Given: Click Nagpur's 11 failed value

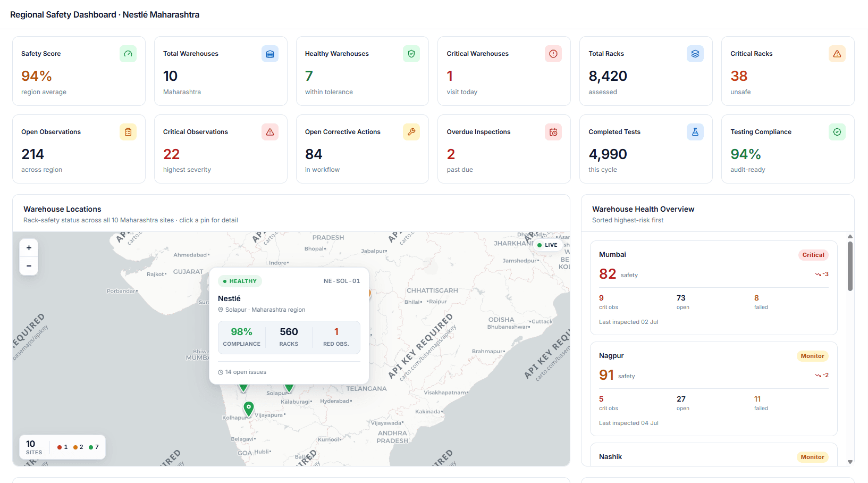Looking at the screenshot, I should 757,399.
